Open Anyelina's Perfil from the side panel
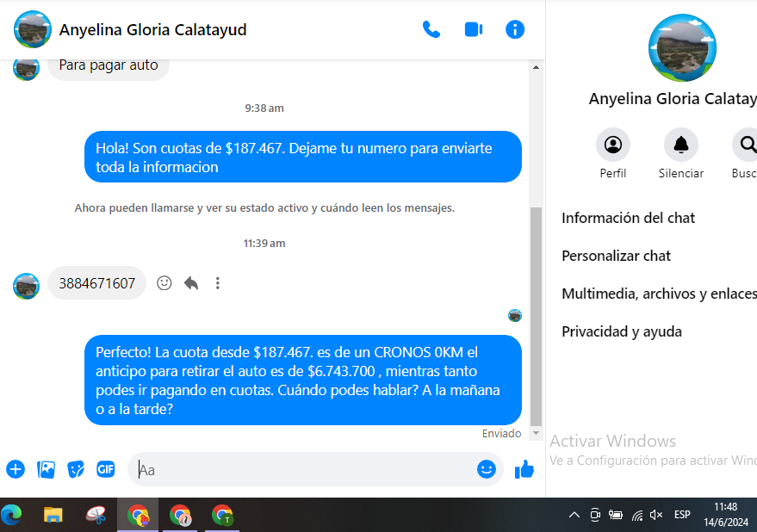 (613, 145)
